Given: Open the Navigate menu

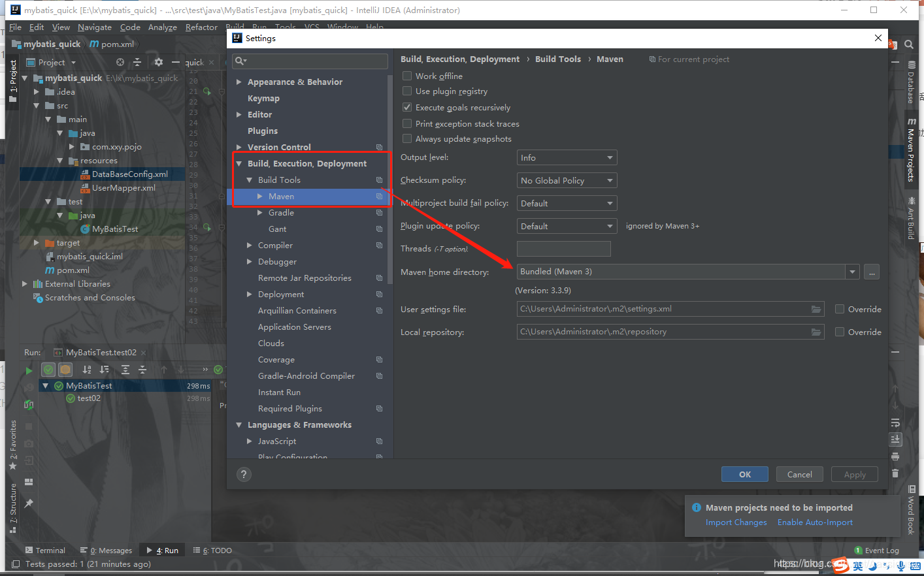Looking at the screenshot, I should [95, 27].
